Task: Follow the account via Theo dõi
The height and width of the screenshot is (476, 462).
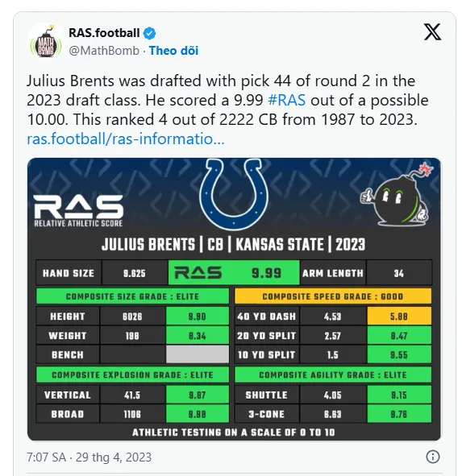Action: pos(173,51)
